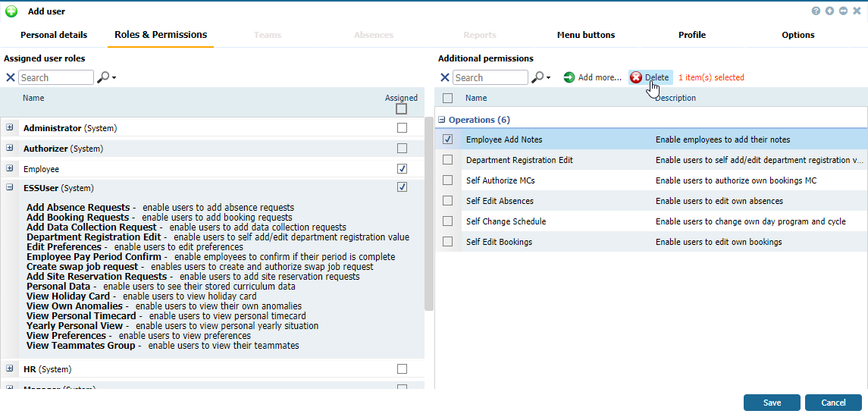Click the magnifier in Additional permissions
The height and width of the screenshot is (417, 868).
538,77
